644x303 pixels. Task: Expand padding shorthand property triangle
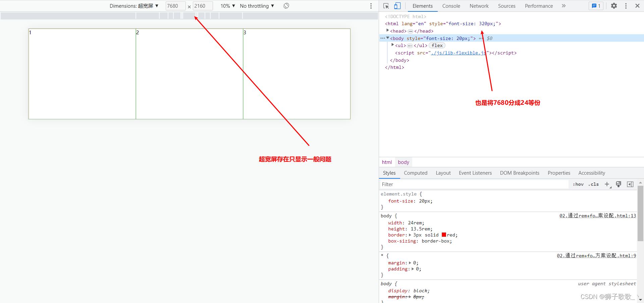[x=413, y=269]
